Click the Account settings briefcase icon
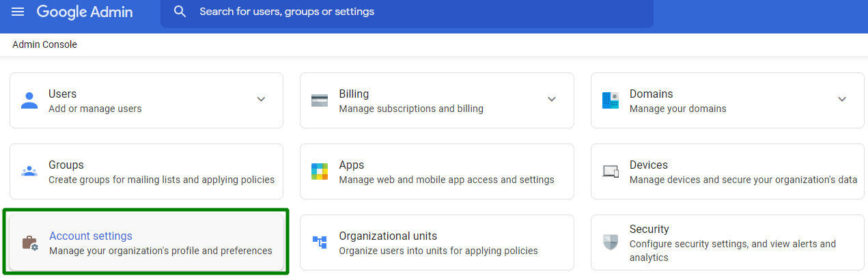The image size is (868, 278). tap(29, 242)
